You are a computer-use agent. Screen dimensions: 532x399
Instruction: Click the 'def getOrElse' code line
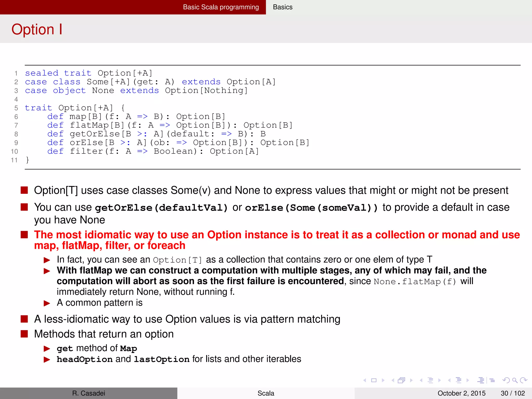coord(156,134)
